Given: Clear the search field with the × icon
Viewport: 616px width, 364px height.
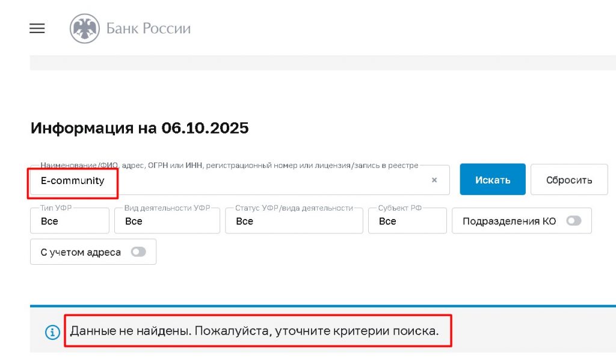Looking at the screenshot, I should click(x=434, y=180).
